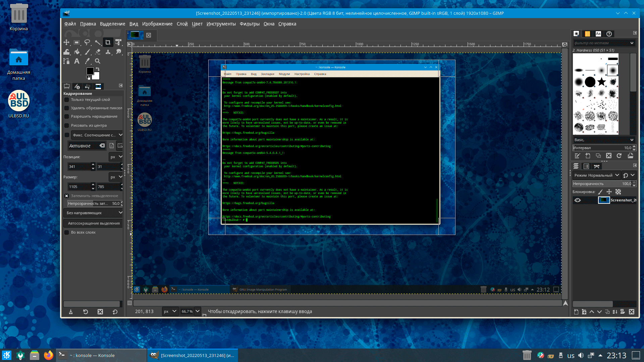Open 'Без направляющих' guides dropdown
The height and width of the screenshot is (362, 644).
click(94, 213)
